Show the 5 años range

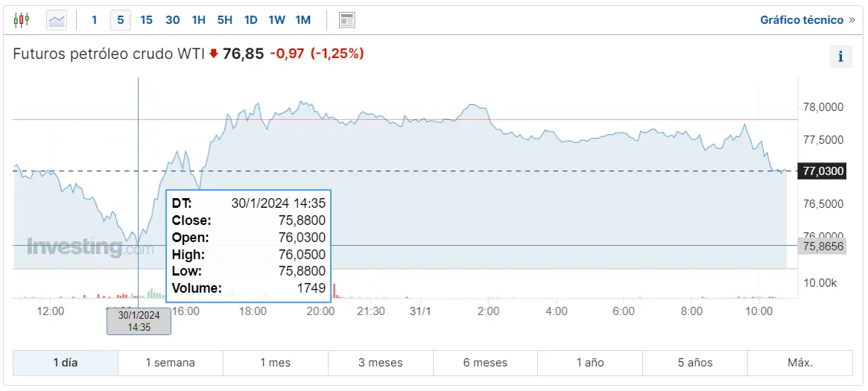695,363
